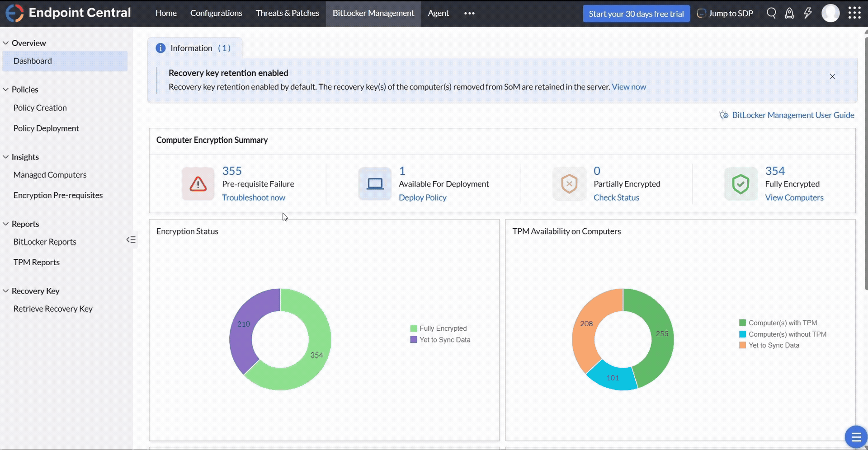
Task: Open the Agent tab
Action: [x=439, y=13]
